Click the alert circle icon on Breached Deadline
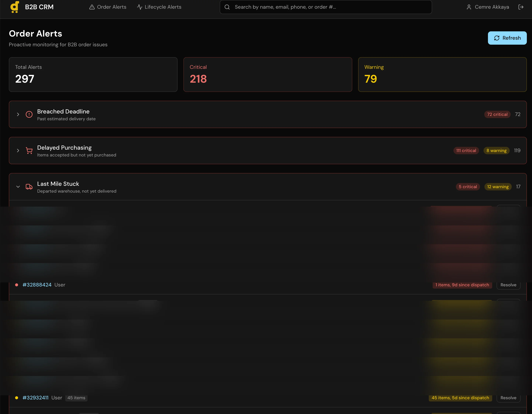 point(29,114)
